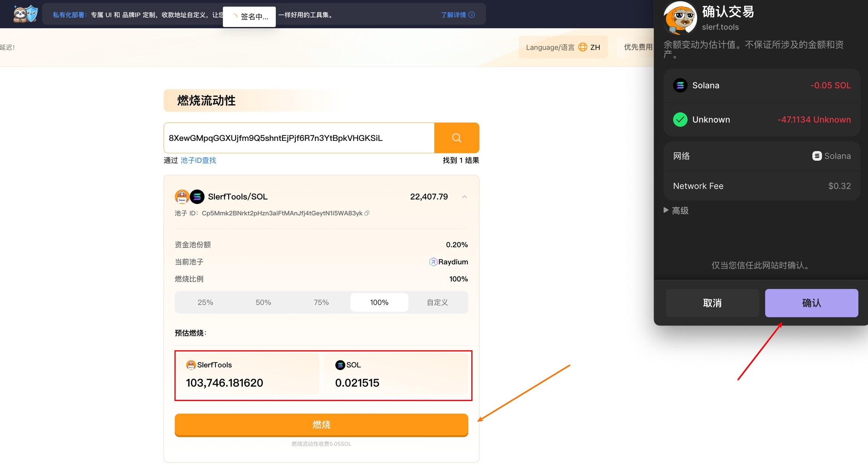Click the orange 燃烧 burn button
The width and height of the screenshot is (868, 465).
click(321, 425)
